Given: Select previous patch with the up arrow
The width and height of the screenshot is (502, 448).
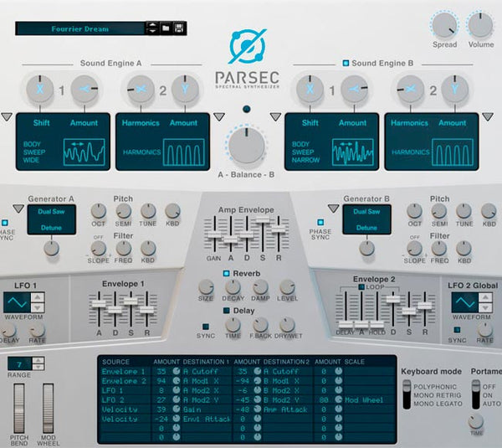Looking at the screenshot, I should tap(152, 24).
